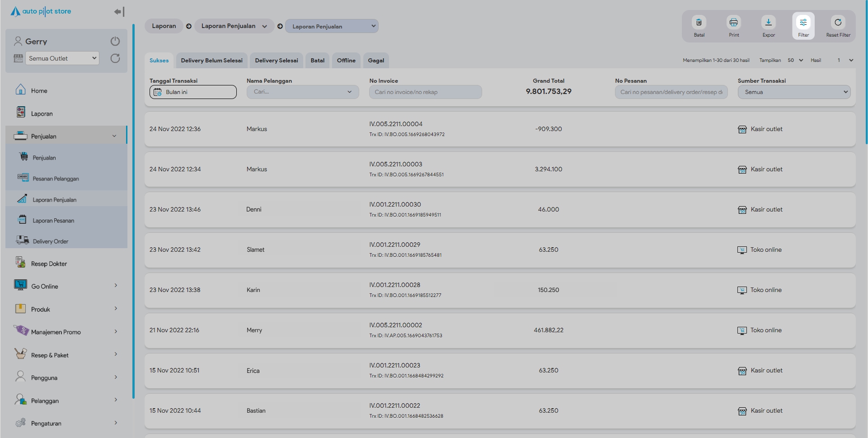Screen dimensions: 868x438
Task: Collapse the sidebar with the arrow icon
Action: point(119,12)
